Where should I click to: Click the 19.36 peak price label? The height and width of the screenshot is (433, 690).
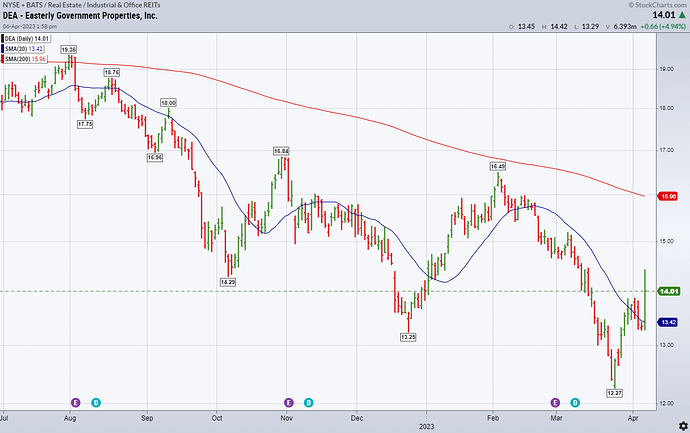click(x=69, y=50)
